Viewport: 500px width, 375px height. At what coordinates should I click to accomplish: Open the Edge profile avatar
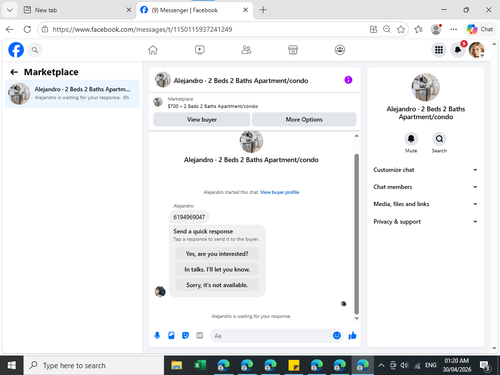(x=436, y=29)
